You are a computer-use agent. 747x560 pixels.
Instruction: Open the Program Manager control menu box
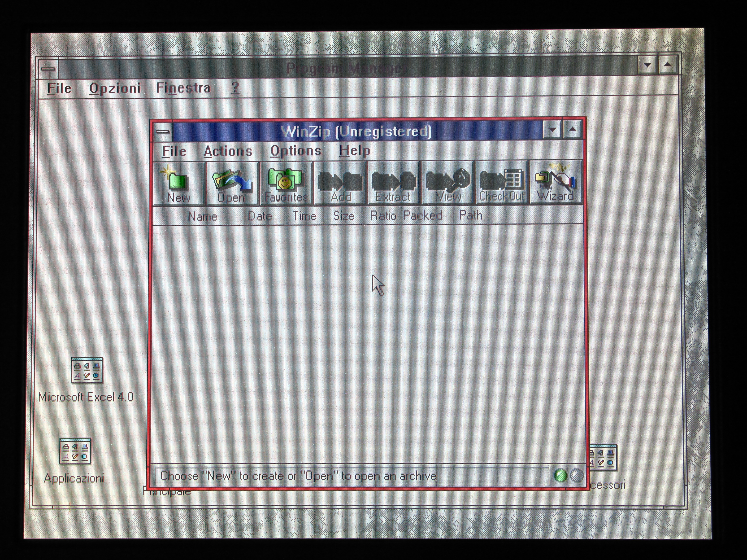click(x=49, y=69)
